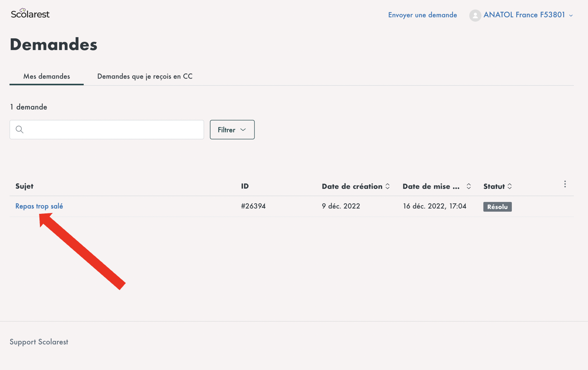Sort by the Statut column header

coord(494,186)
